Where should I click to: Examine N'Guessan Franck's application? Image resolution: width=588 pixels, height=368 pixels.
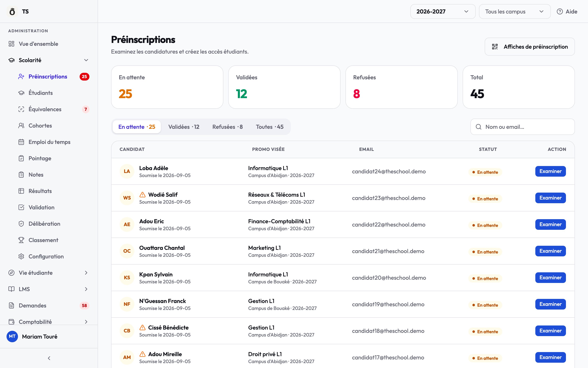tap(550, 304)
